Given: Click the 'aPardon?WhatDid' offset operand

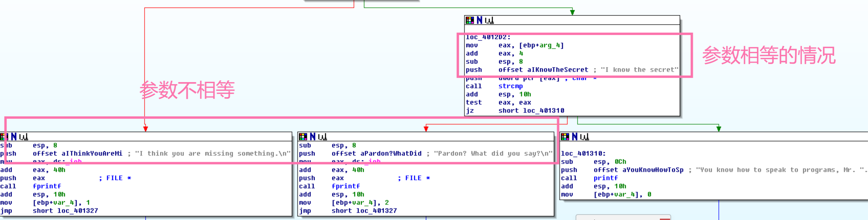Looking at the screenshot, I should click(391, 154).
